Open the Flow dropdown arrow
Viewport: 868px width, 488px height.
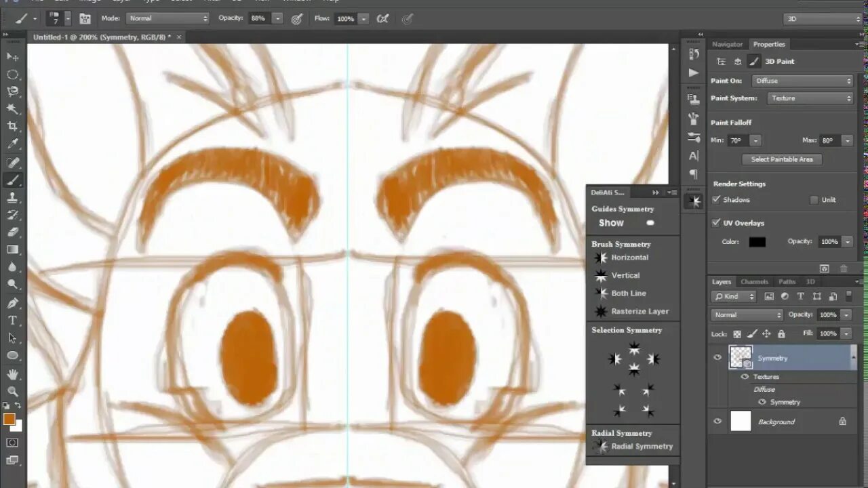click(x=363, y=18)
